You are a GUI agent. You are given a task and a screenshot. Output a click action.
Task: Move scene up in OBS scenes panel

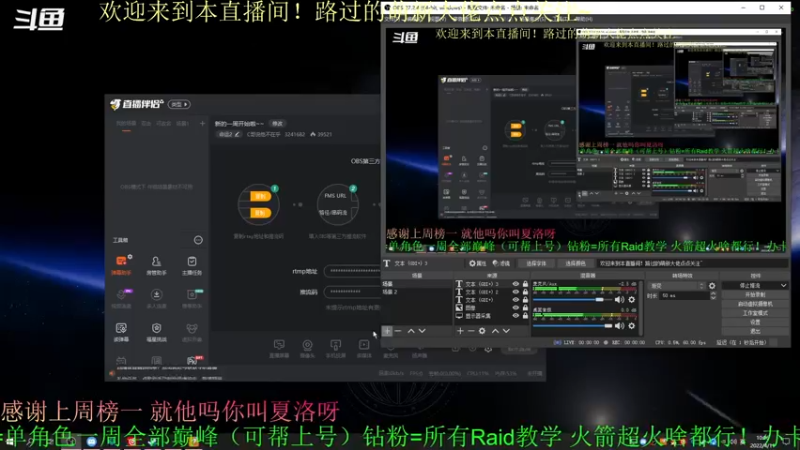pos(411,331)
